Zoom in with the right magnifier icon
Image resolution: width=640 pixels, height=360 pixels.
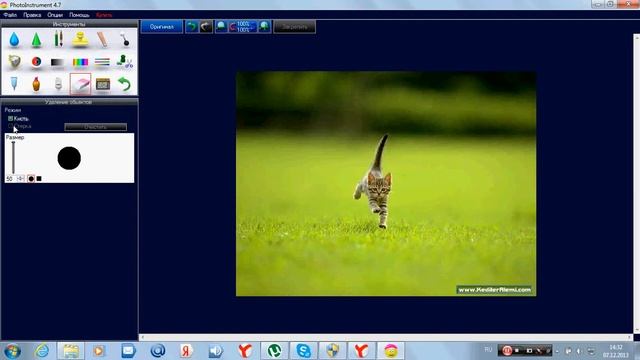point(264,27)
